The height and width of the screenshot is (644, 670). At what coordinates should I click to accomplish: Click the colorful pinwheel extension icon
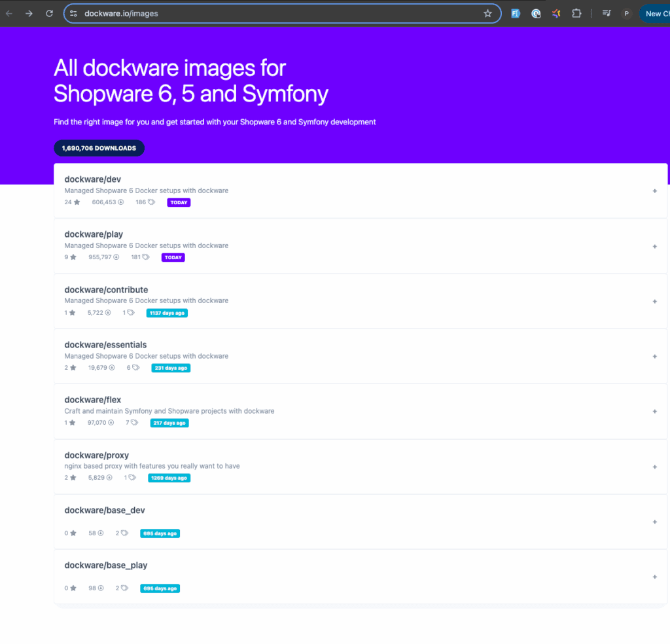(x=556, y=14)
